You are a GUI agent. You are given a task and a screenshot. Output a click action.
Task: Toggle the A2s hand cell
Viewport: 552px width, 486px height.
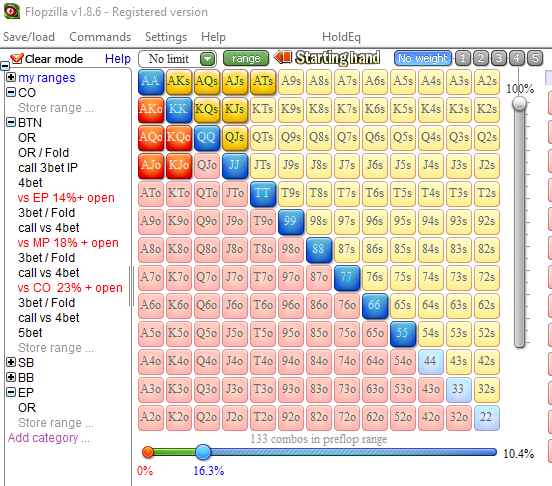click(x=487, y=82)
